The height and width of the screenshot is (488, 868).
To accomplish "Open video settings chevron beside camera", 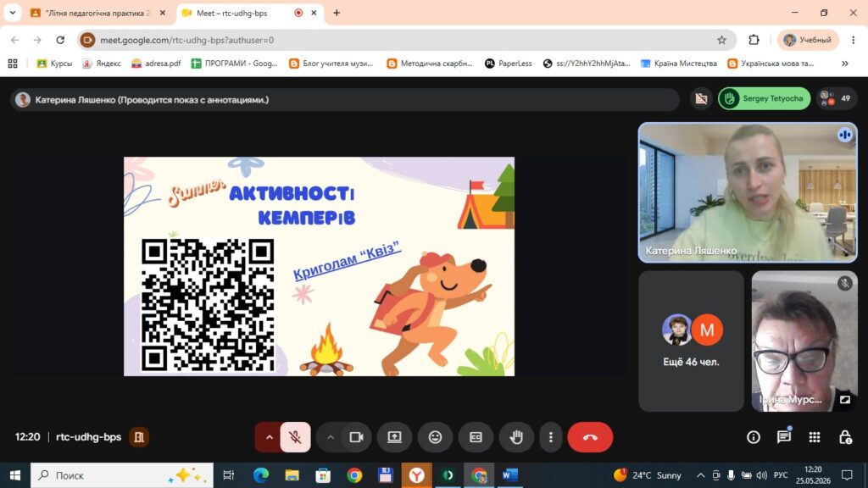I will pos(330,437).
